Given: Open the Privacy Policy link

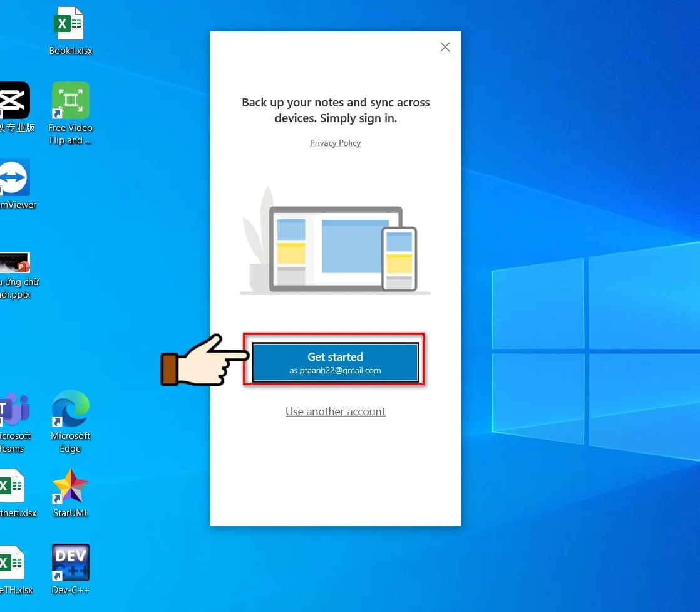Looking at the screenshot, I should pyautogui.click(x=335, y=143).
